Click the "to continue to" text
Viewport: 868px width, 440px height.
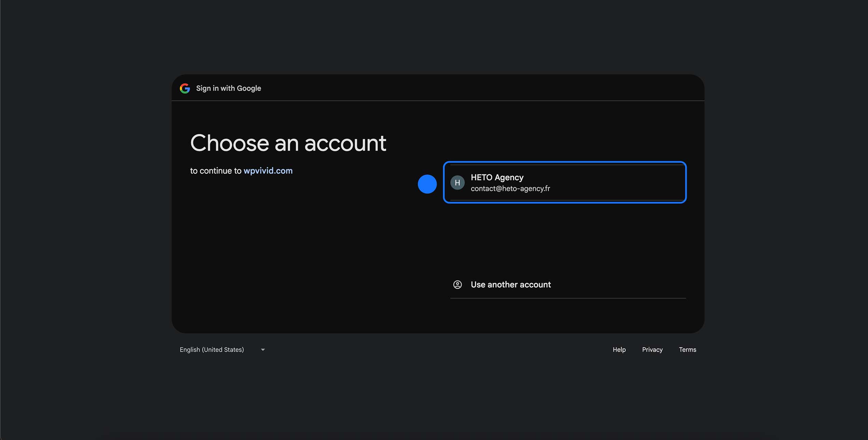pos(216,171)
